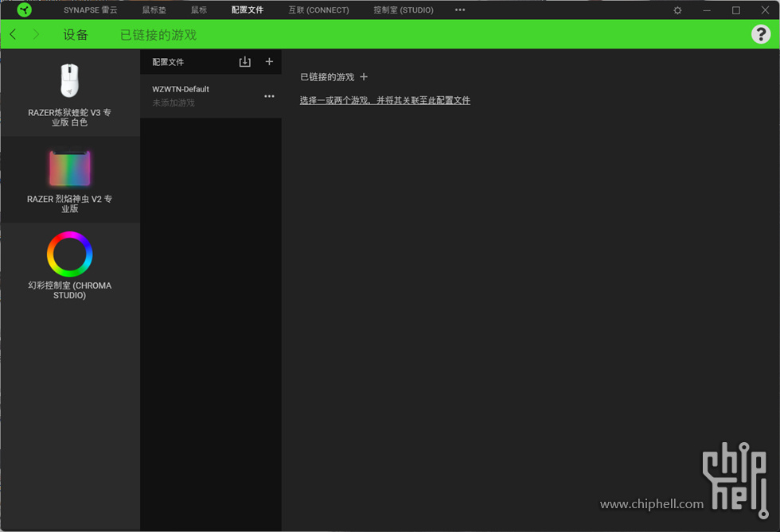Click the import profile icon

[x=245, y=62]
